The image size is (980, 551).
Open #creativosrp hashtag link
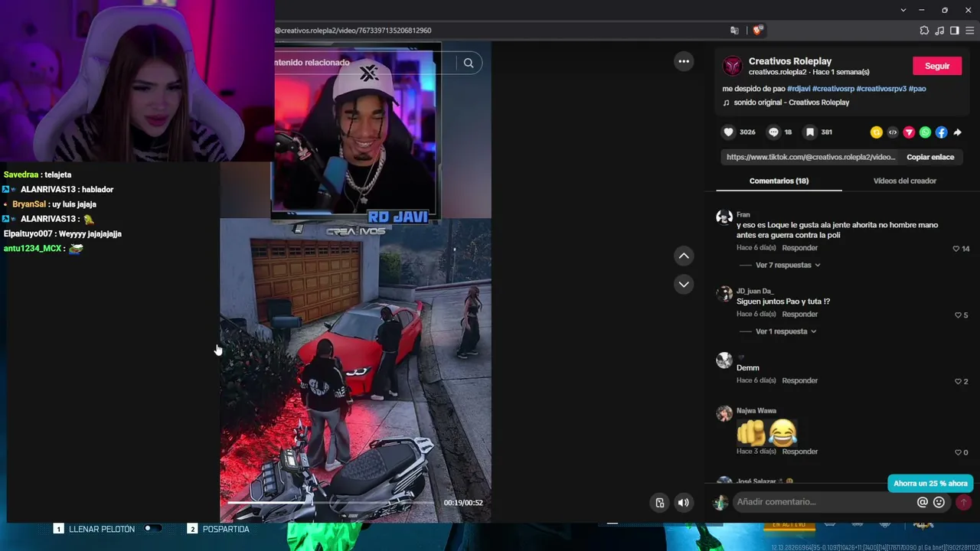point(833,89)
